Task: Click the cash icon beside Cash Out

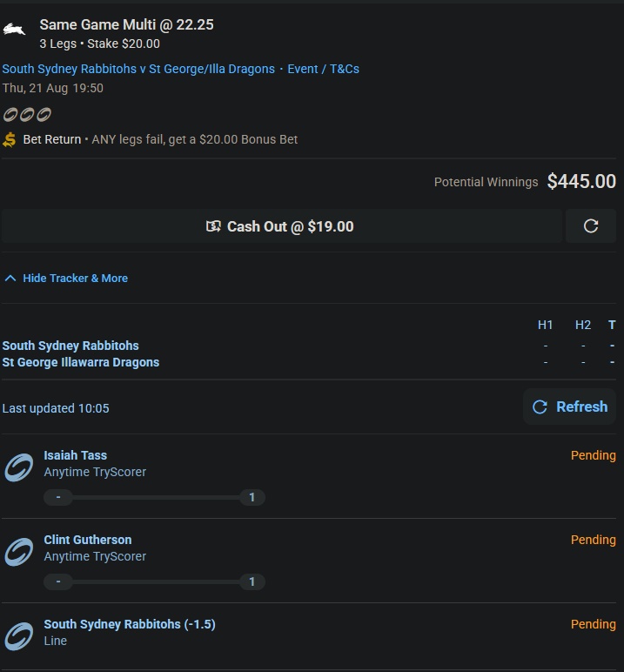Action: [213, 226]
